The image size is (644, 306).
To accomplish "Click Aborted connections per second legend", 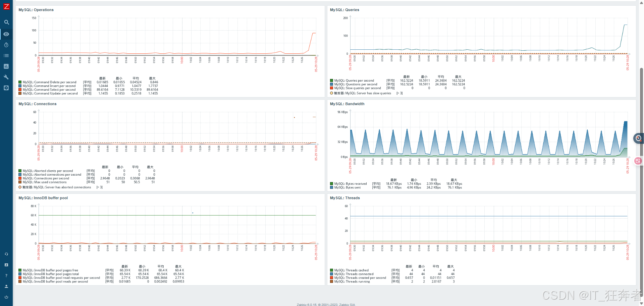I will (x=52, y=175).
